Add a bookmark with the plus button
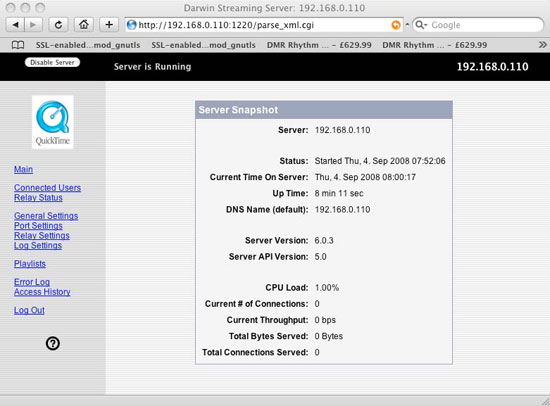This screenshot has width=550, height=406. pos(109,25)
